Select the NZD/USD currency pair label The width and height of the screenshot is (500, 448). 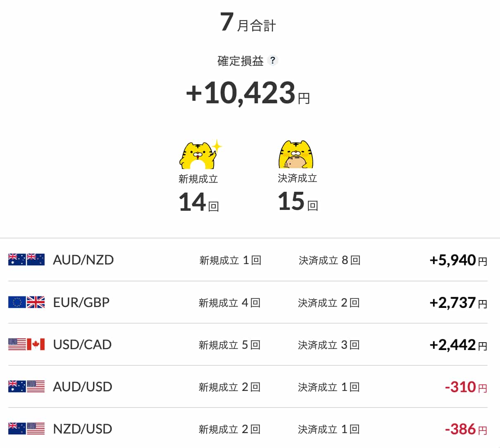click(83, 429)
